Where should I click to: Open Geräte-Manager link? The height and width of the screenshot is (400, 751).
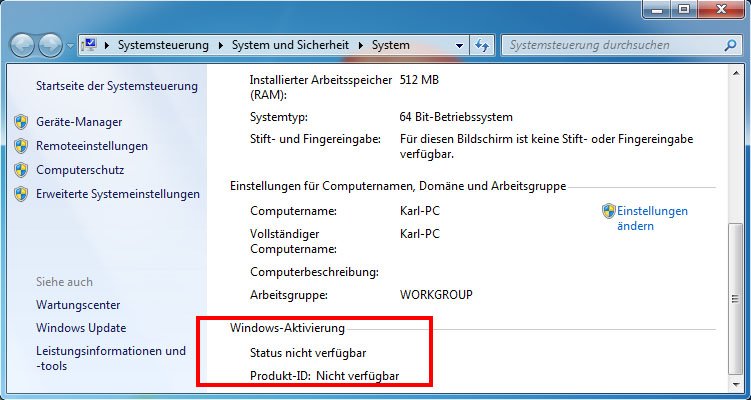point(79,122)
